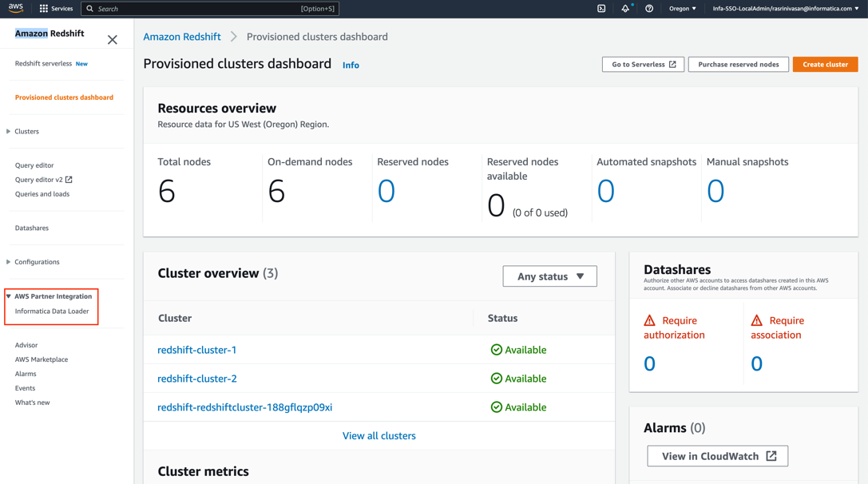Click the Cluster column header
868x484 pixels.
click(x=175, y=318)
